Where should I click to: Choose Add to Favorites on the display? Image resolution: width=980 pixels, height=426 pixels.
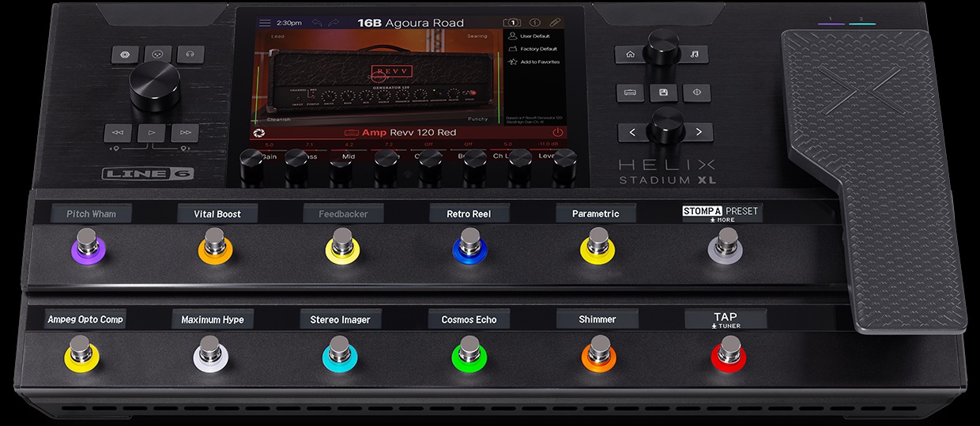[x=539, y=62]
